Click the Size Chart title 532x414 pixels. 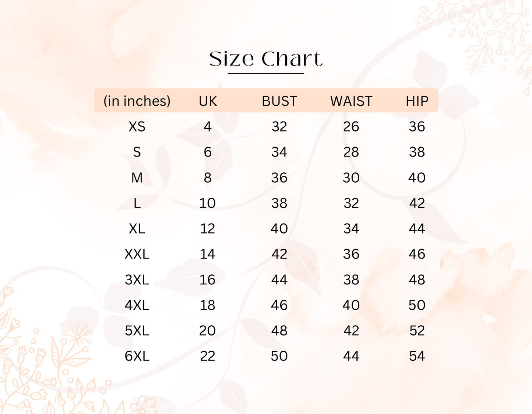click(x=266, y=59)
